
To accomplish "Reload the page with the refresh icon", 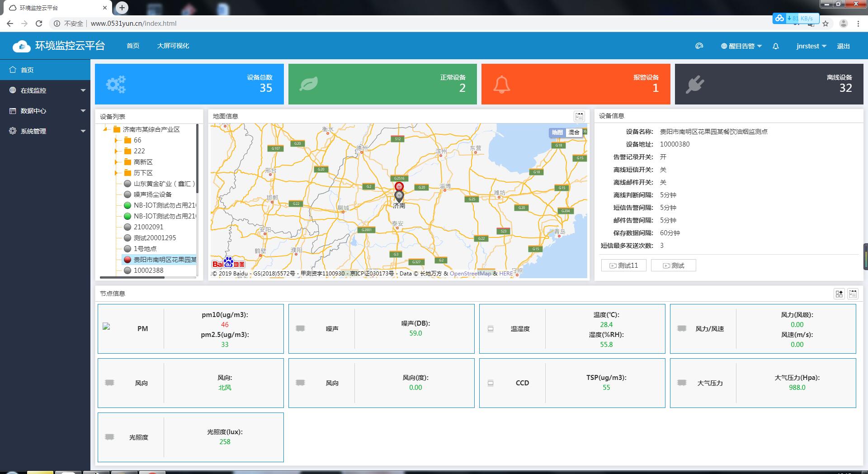I will 39,24.
